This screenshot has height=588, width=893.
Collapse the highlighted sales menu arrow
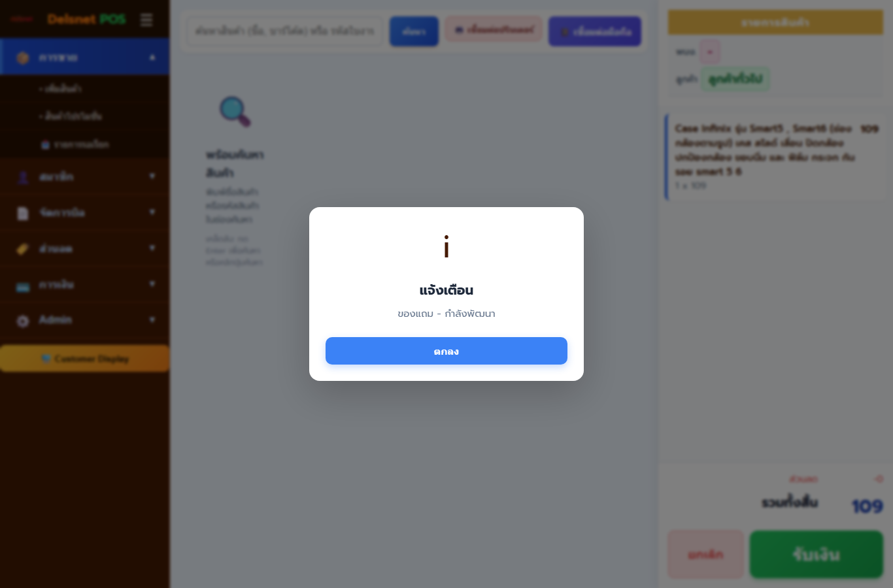(152, 57)
